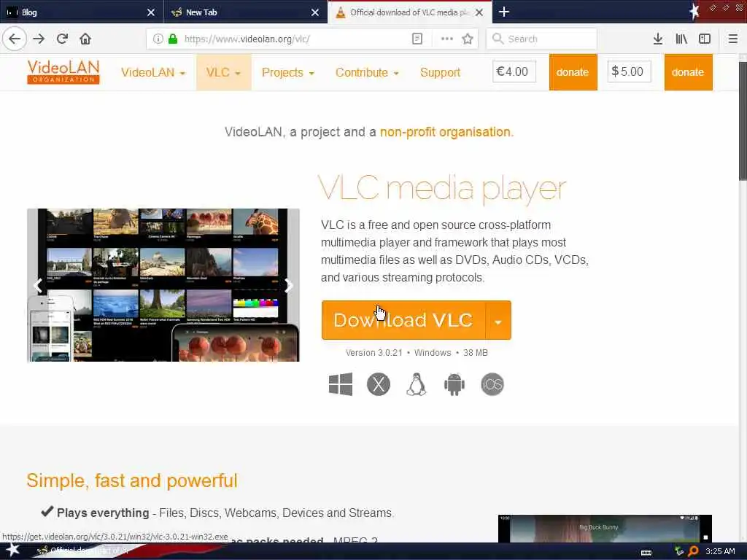Image resolution: width=747 pixels, height=560 pixels.
Task: Edit the $5.00 donation amount field
Action: pos(629,71)
